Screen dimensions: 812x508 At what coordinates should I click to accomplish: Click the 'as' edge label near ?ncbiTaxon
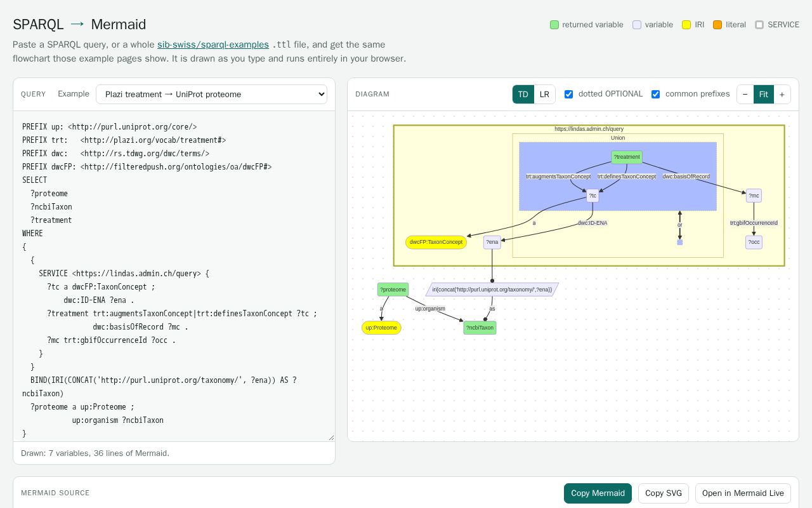pyautogui.click(x=492, y=309)
